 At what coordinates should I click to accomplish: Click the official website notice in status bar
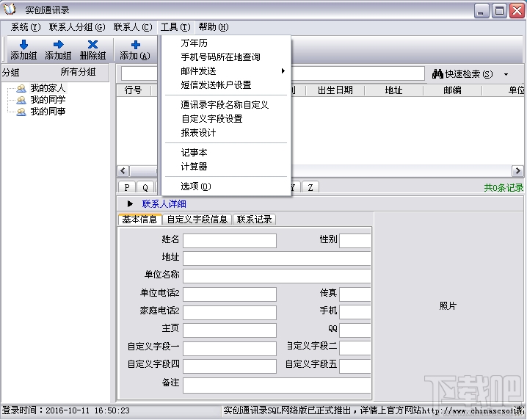(374, 410)
